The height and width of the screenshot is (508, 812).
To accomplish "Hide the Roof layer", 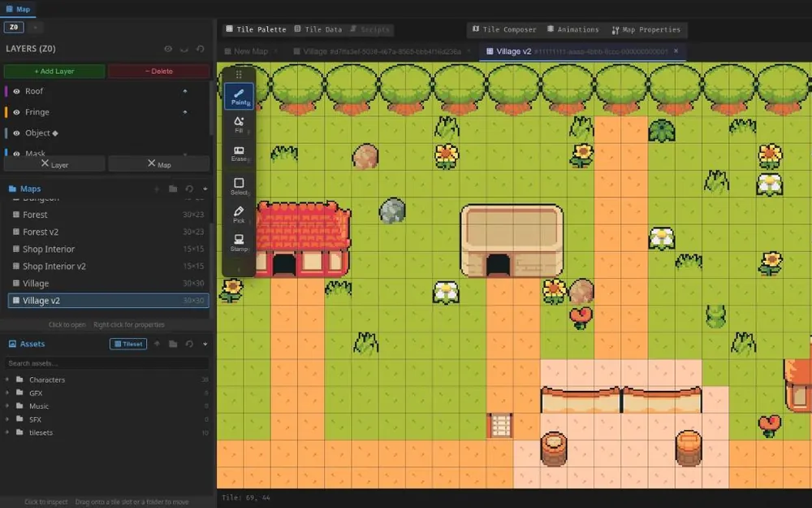I will tap(16, 91).
